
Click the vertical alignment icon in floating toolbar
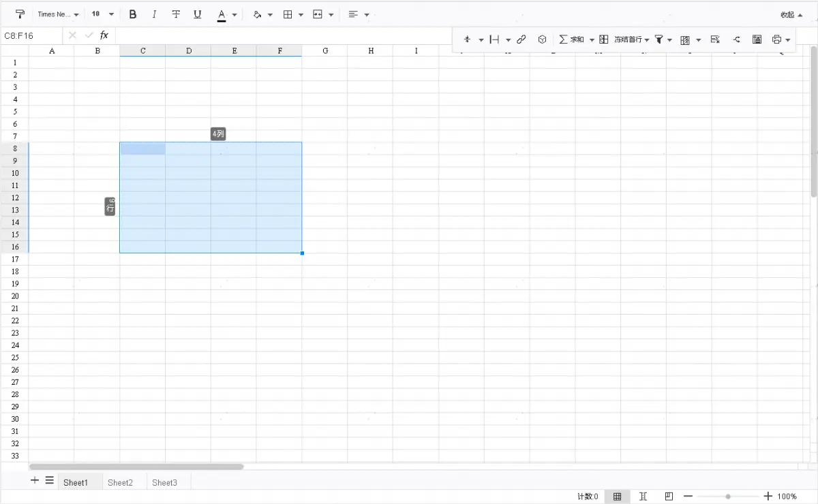[467, 40]
